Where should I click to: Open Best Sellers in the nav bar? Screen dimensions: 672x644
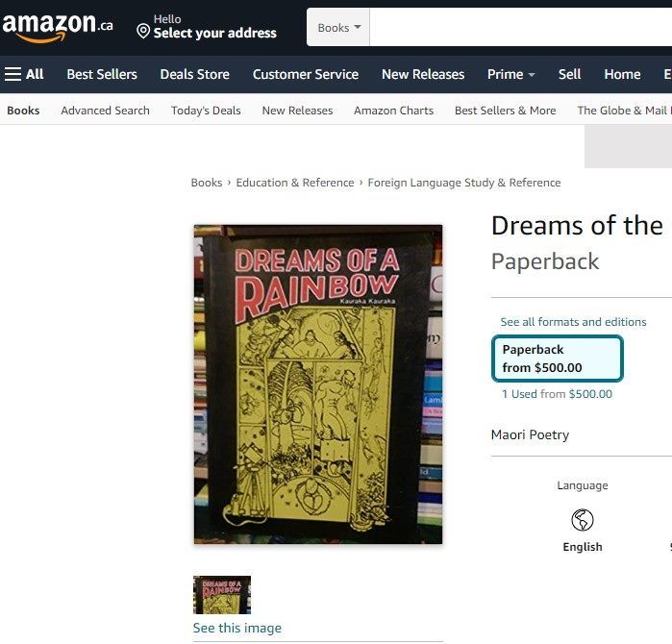tap(102, 74)
